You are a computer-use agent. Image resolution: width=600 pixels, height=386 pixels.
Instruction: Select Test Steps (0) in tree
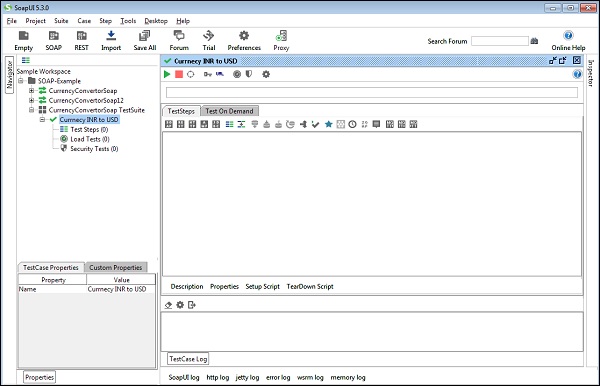pyautogui.click(x=89, y=129)
